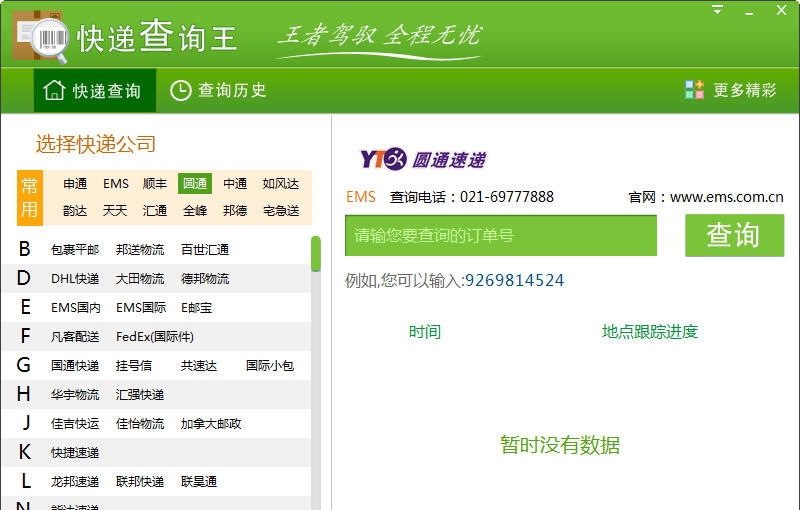Choose 国通快递 in the list
The width and height of the screenshot is (800, 510).
(75, 366)
